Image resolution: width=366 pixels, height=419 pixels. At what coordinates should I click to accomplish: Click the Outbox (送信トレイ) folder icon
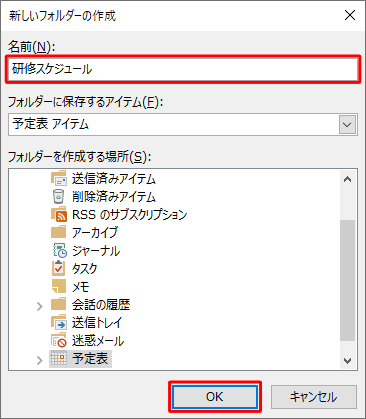click(x=59, y=322)
